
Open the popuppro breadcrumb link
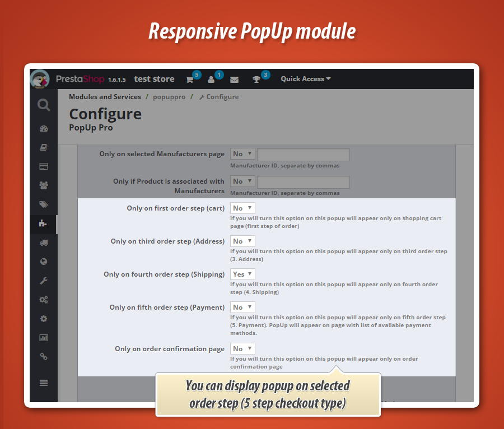[x=169, y=96]
